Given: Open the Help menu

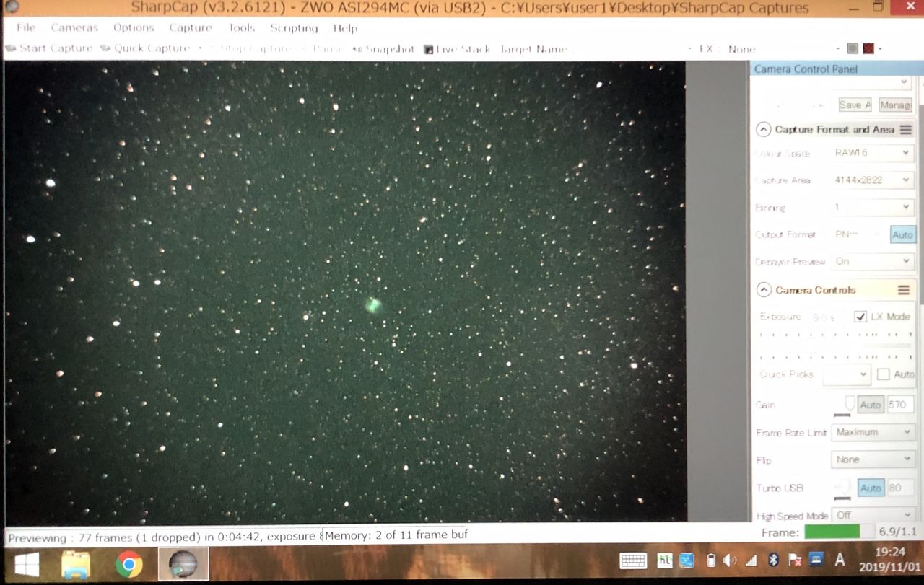Looking at the screenshot, I should coord(345,28).
